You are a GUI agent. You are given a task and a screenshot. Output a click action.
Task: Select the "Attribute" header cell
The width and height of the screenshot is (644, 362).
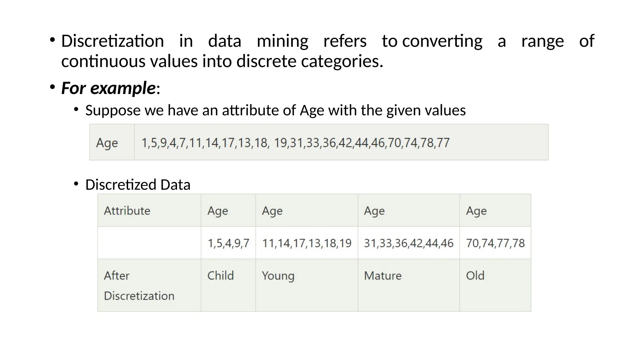point(127,211)
